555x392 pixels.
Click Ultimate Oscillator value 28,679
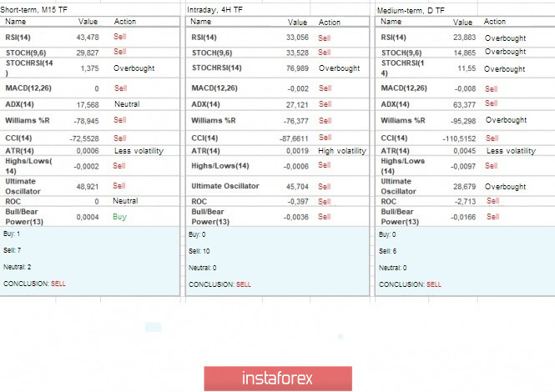pos(464,187)
